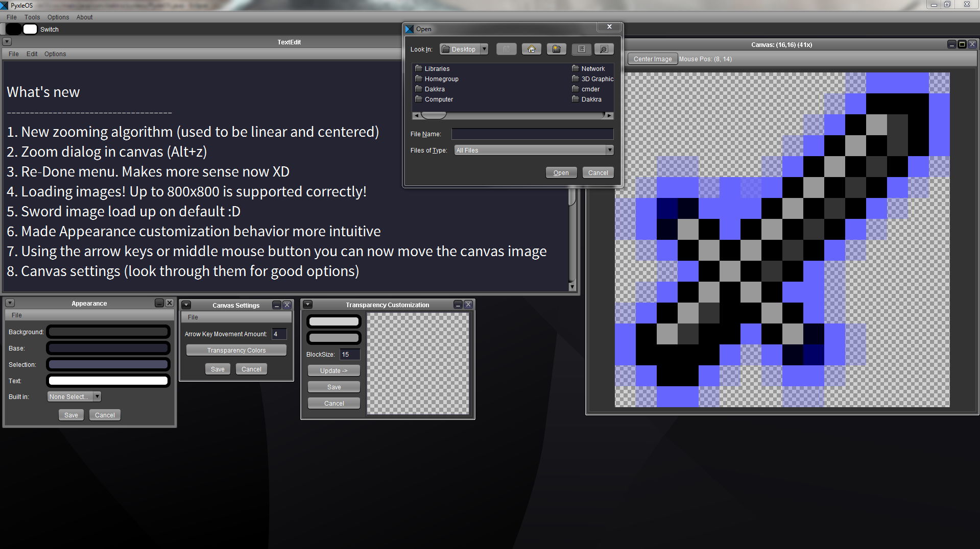The height and width of the screenshot is (549, 980).
Task: Open the Files of Type dropdown
Action: [x=534, y=150]
